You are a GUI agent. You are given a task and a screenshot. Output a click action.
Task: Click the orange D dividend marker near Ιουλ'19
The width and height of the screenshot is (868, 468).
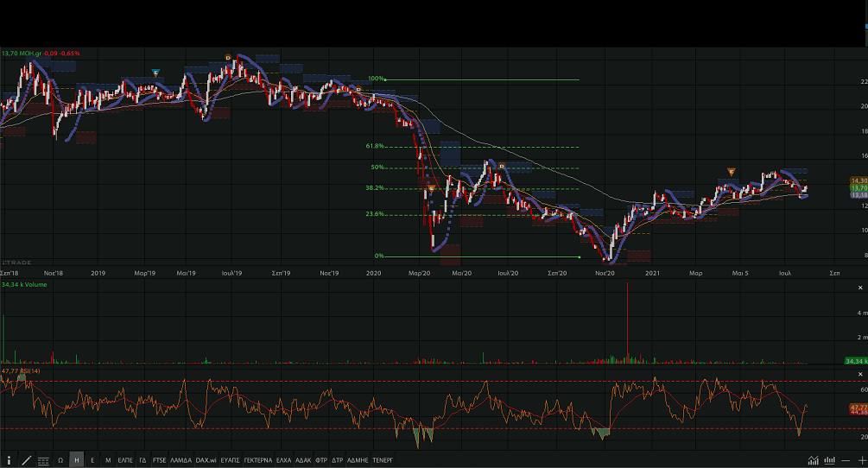tap(228, 58)
